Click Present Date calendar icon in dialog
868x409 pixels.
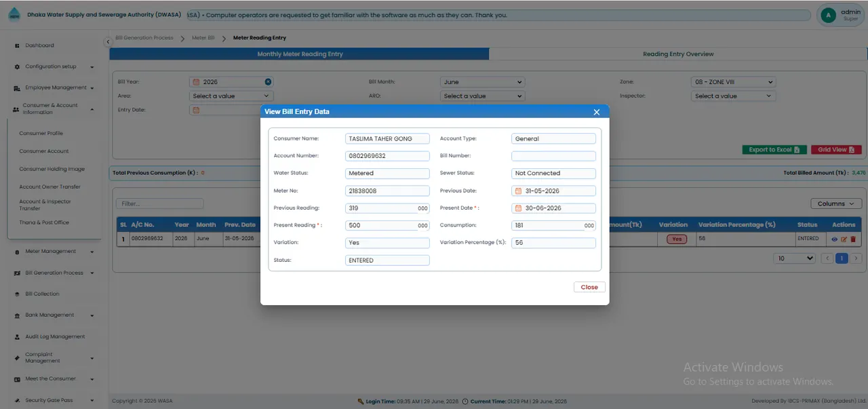(519, 208)
